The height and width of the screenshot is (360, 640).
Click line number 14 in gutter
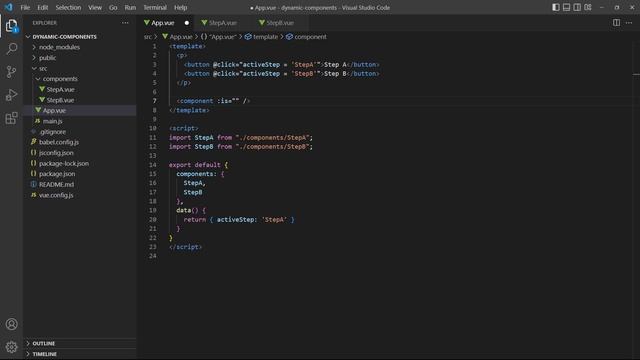pyautogui.click(x=153, y=165)
